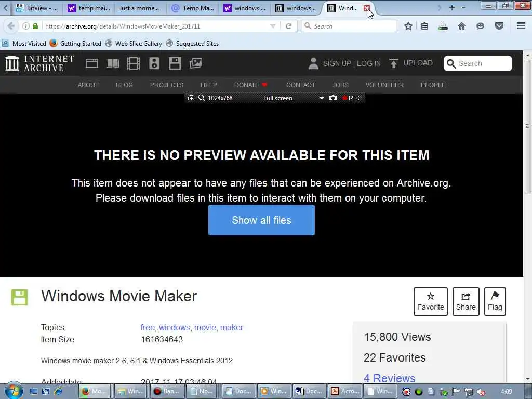Focus the Internet Archive search box
Screen dimensions: 532x399
(478, 63)
